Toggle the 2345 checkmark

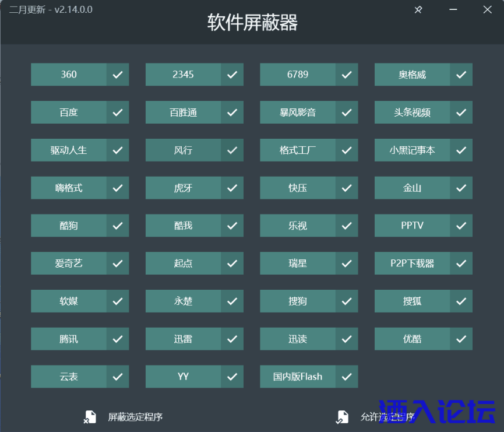(x=232, y=75)
